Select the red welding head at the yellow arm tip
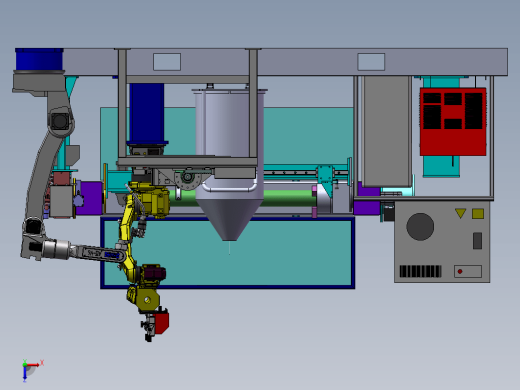 pyautogui.click(x=161, y=322)
